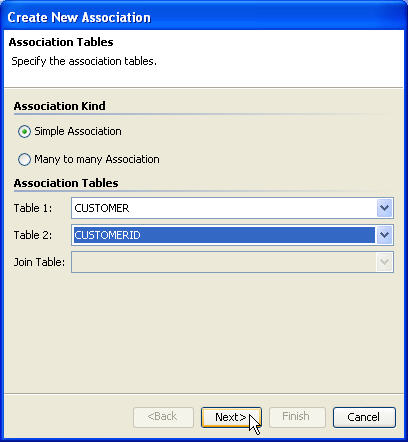The image size is (408, 442).
Task: Click the CUSTOMER text in Table 1 field
Action: tap(102, 208)
